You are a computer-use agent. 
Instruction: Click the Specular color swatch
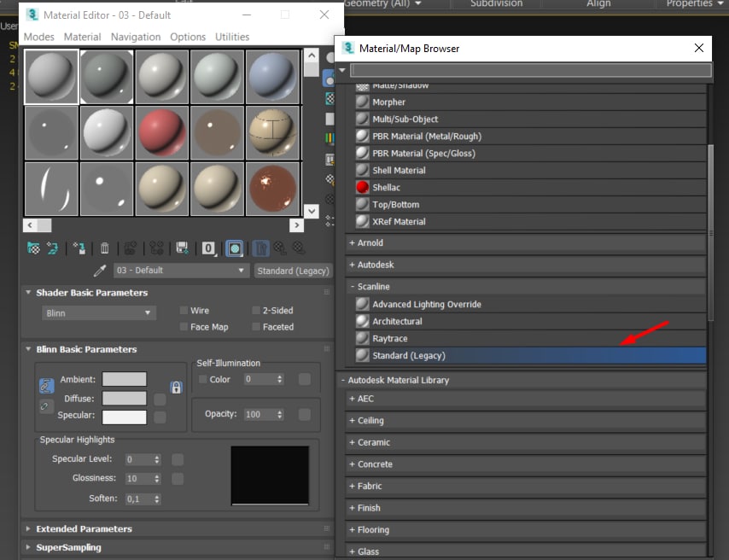click(x=124, y=417)
